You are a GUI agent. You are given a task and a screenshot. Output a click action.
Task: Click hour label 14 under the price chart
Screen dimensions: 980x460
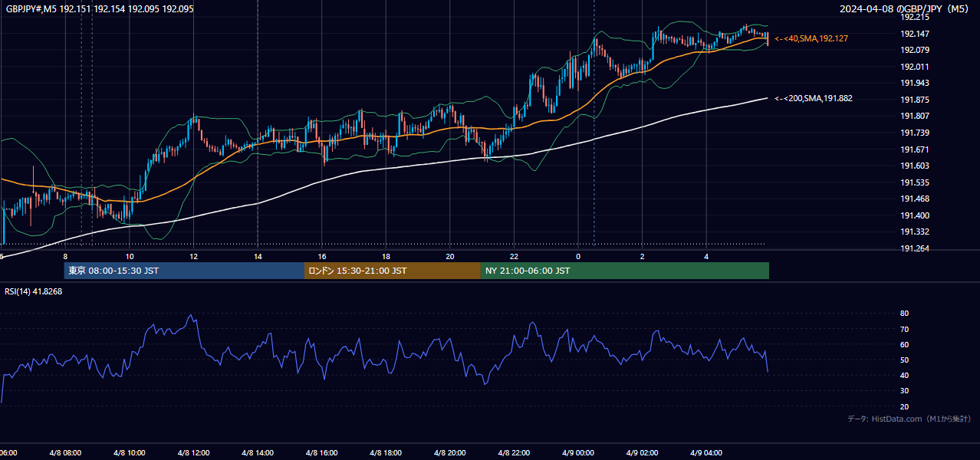(258, 256)
